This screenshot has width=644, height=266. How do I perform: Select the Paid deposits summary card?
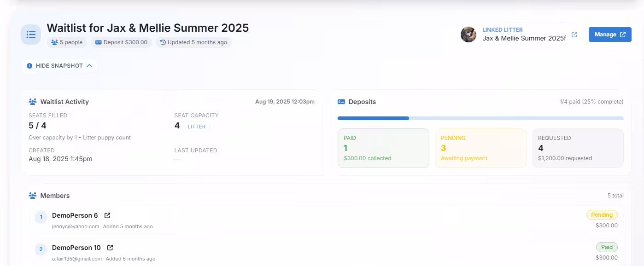pyautogui.click(x=383, y=148)
